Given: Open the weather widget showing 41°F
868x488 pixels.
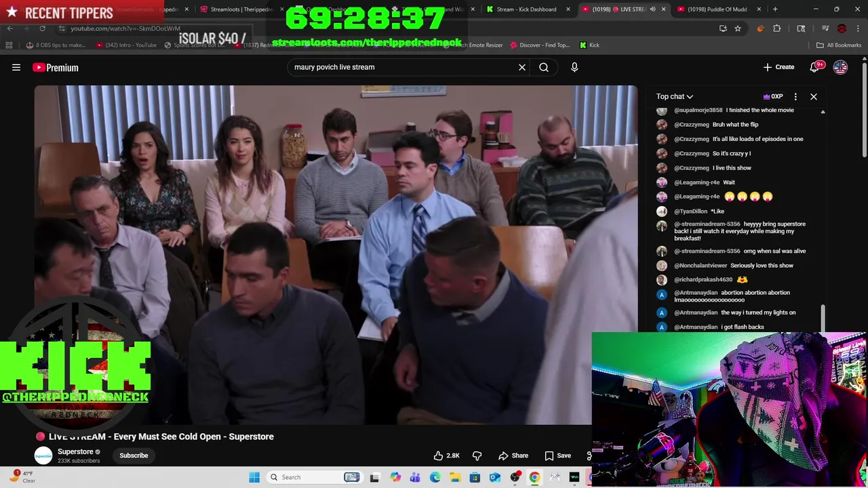Looking at the screenshot, I should pyautogui.click(x=22, y=476).
